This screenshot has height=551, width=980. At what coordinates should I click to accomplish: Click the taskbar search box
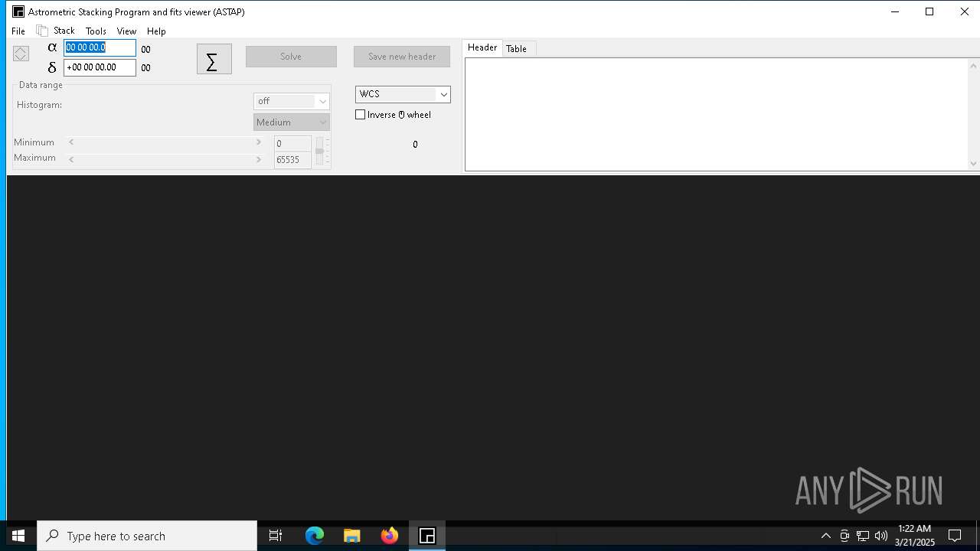click(147, 536)
